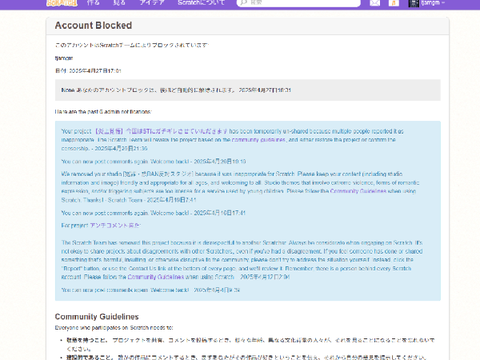The width and height of the screenshot is (480, 360).
Task: Open the un-shared project title link
Action: click(x=161, y=131)
